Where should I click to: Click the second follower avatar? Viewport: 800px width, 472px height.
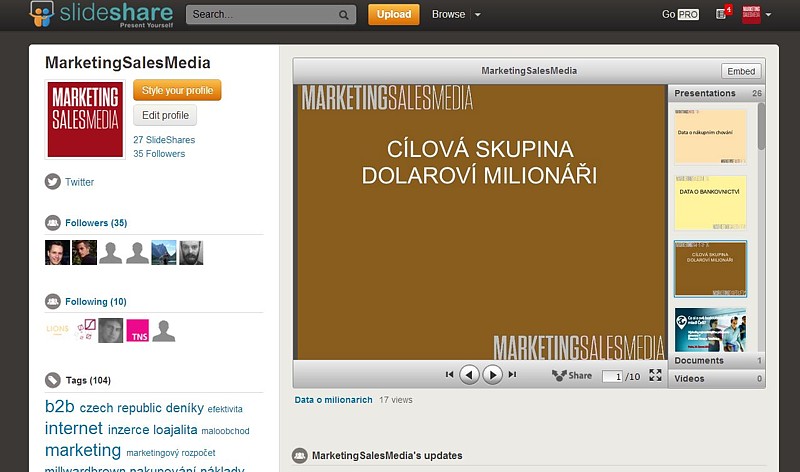pyautogui.click(x=84, y=253)
